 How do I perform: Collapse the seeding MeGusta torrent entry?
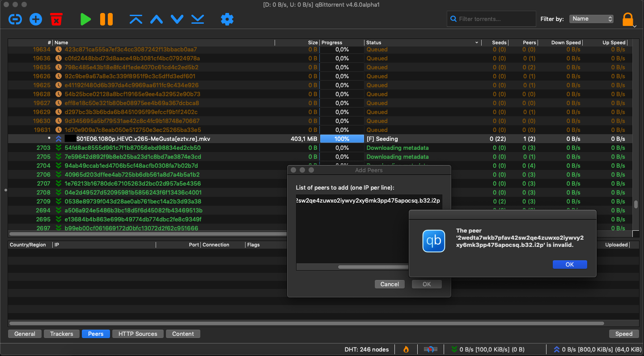(x=58, y=139)
